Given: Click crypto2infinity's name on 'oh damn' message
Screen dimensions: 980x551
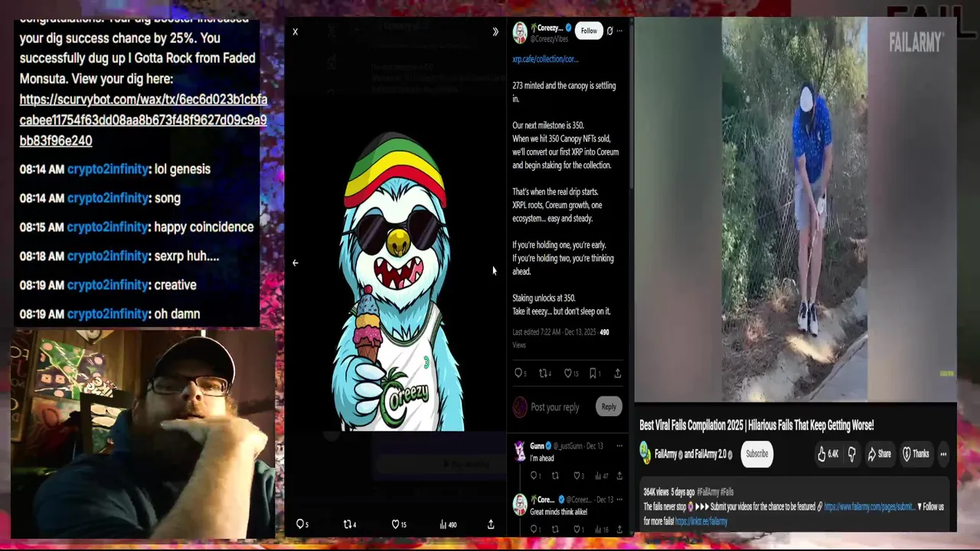Looking at the screenshot, I should tap(107, 314).
